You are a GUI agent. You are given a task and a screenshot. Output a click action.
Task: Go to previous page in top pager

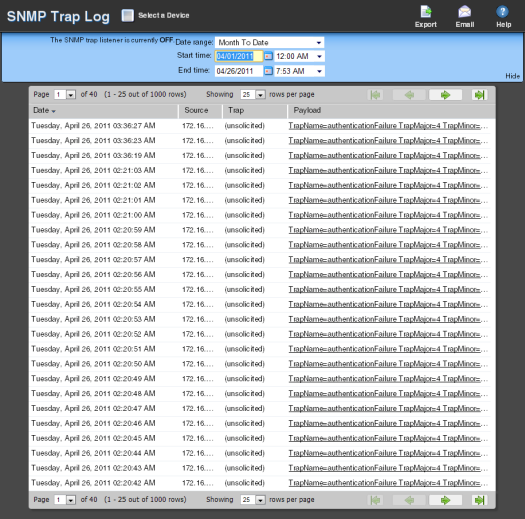(409, 95)
